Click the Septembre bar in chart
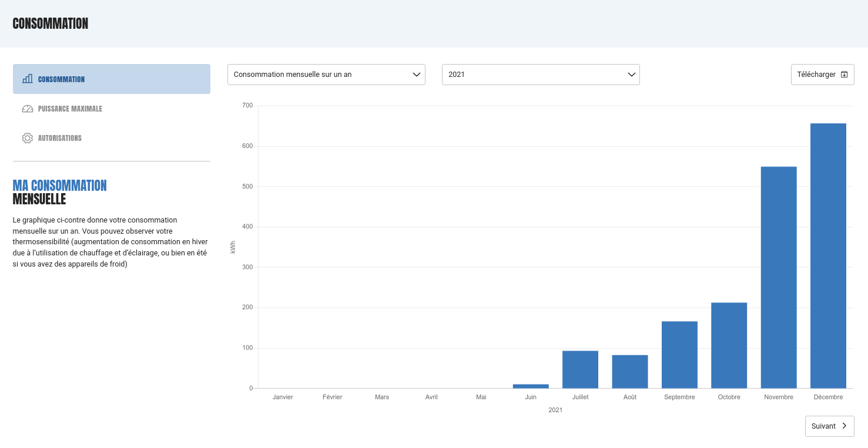The width and height of the screenshot is (868, 448). (679, 355)
